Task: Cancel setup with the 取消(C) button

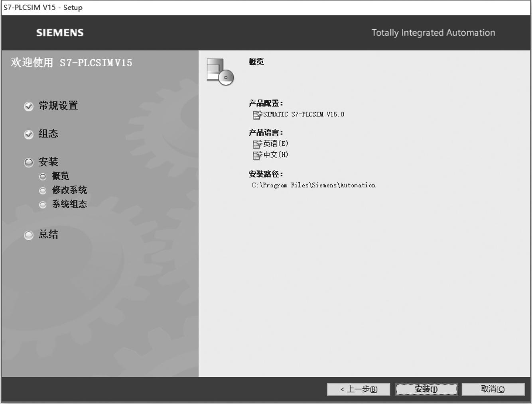Action: coord(493,389)
